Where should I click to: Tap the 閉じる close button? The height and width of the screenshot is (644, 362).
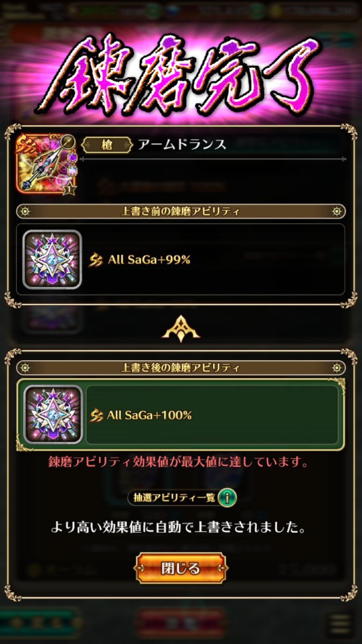coord(180,568)
